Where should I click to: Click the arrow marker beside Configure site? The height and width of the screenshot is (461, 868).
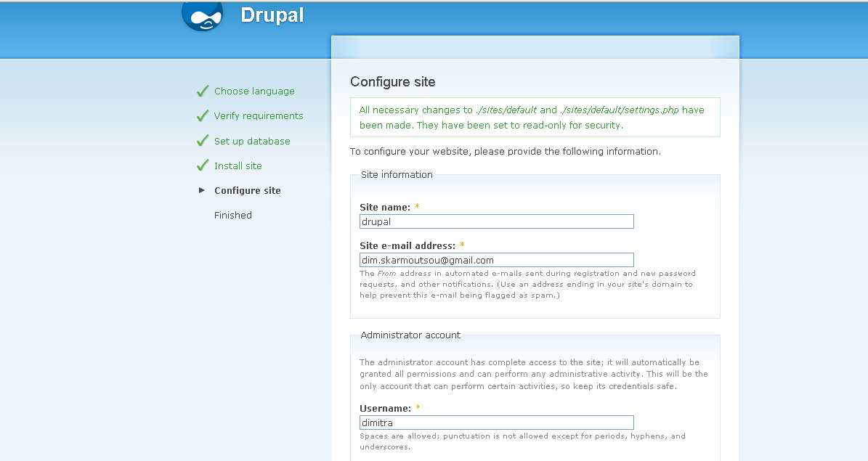pos(202,190)
